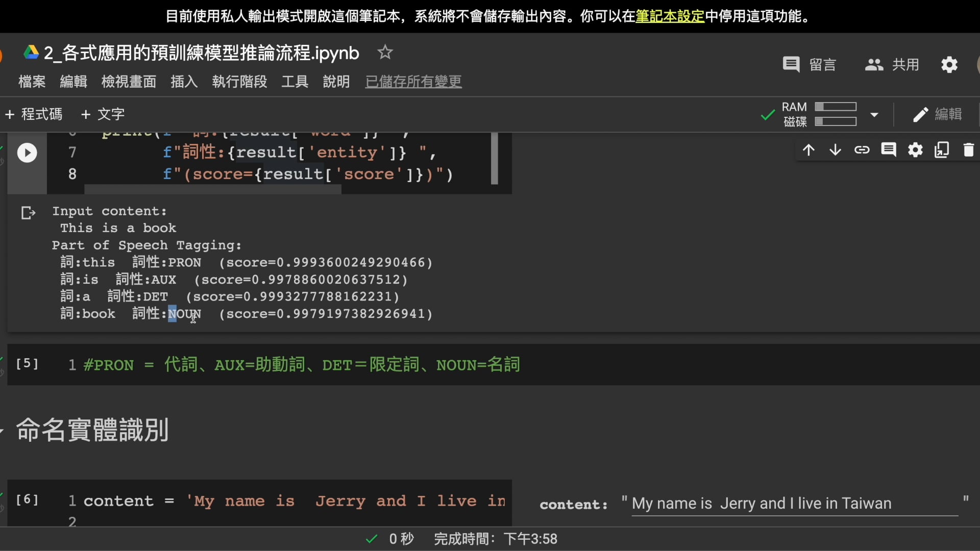The width and height of the screenshot is (980, 551).
Task: Delete the cell with trash icon
Action: click(x=968, y=150)
